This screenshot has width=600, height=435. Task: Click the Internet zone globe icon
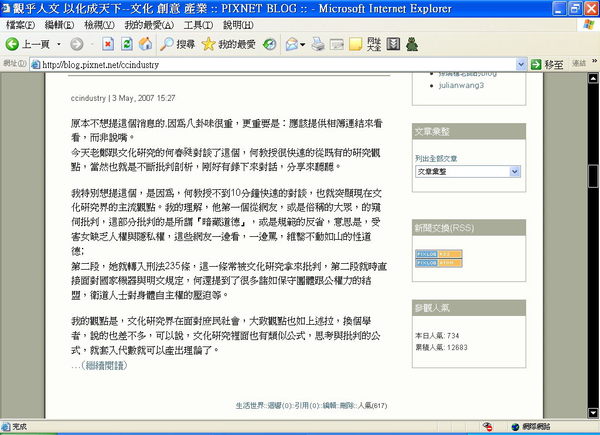[x=515, y=427]
